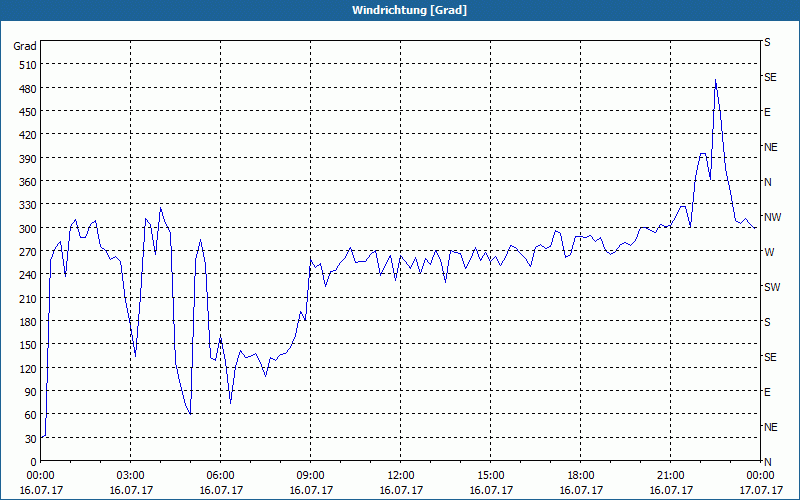Click the 210 degree axis label
This screenshot has width=800, height=500.
pos(28,298)
